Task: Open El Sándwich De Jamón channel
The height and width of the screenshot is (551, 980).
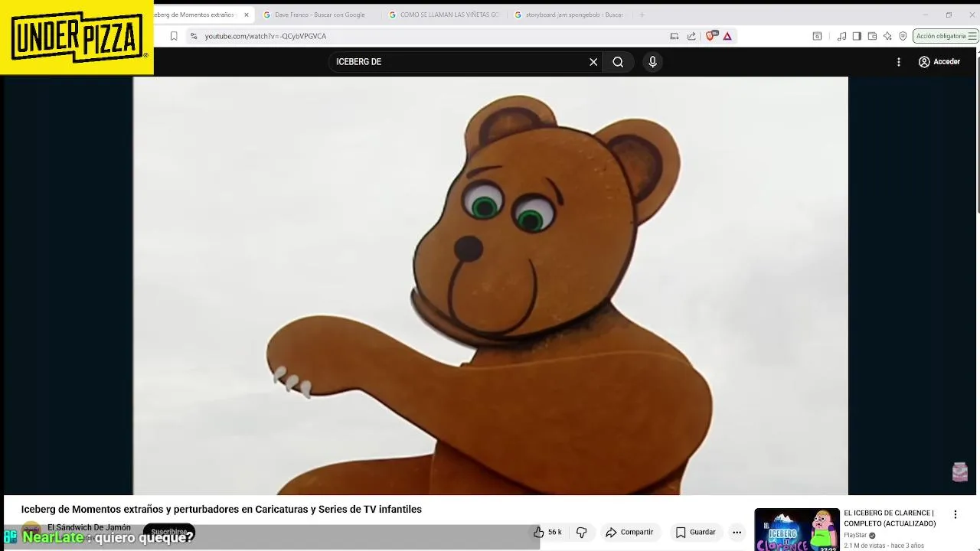Action: pos(89,527)
